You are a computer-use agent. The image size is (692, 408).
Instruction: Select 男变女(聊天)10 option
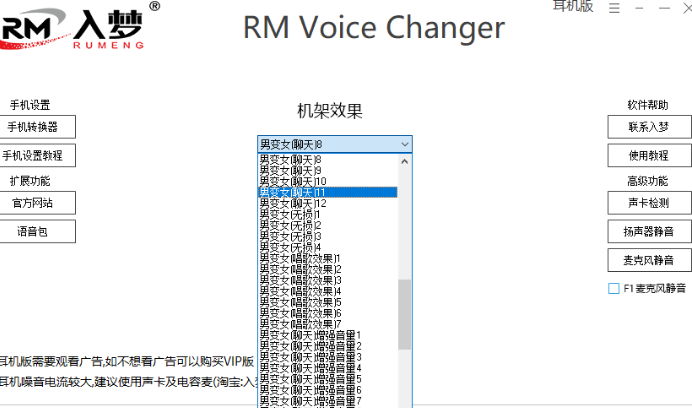(x=327, y=181)
